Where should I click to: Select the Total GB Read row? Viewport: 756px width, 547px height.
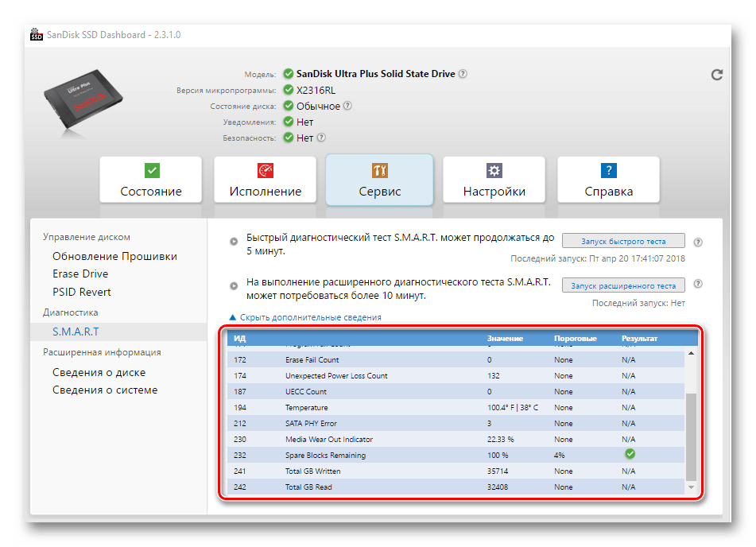coord(456,487)
